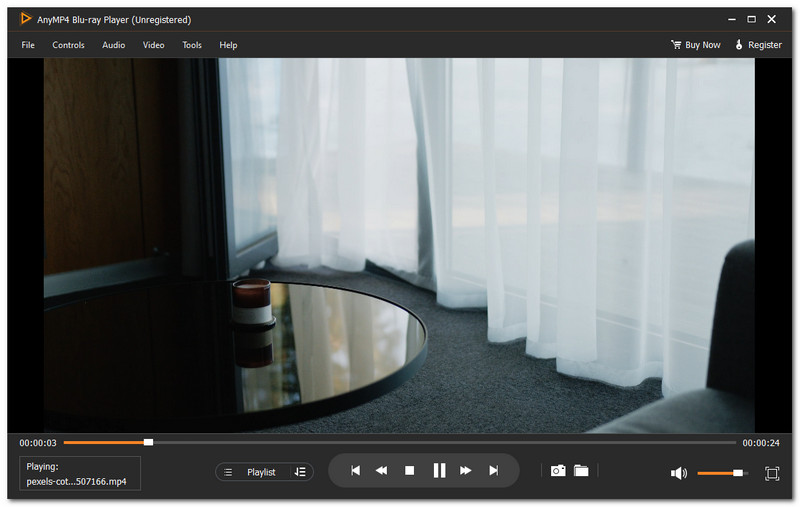
Task: Take a snapshot with camera icon
Action: tap(558, 470)
